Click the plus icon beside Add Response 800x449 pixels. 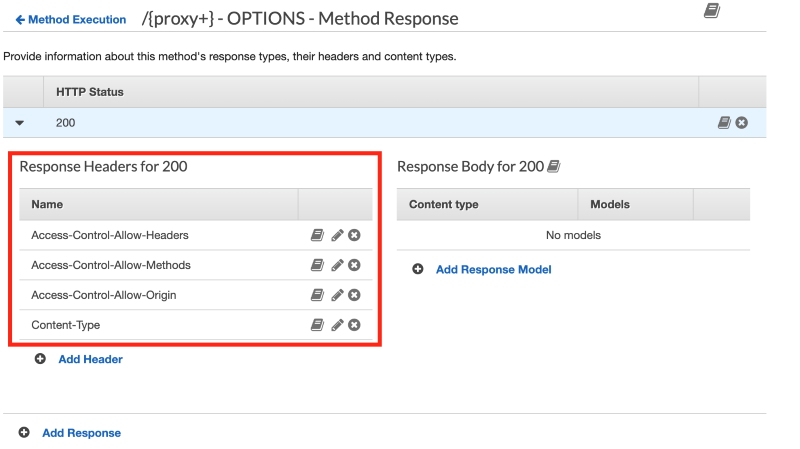[x=24, y=433]
